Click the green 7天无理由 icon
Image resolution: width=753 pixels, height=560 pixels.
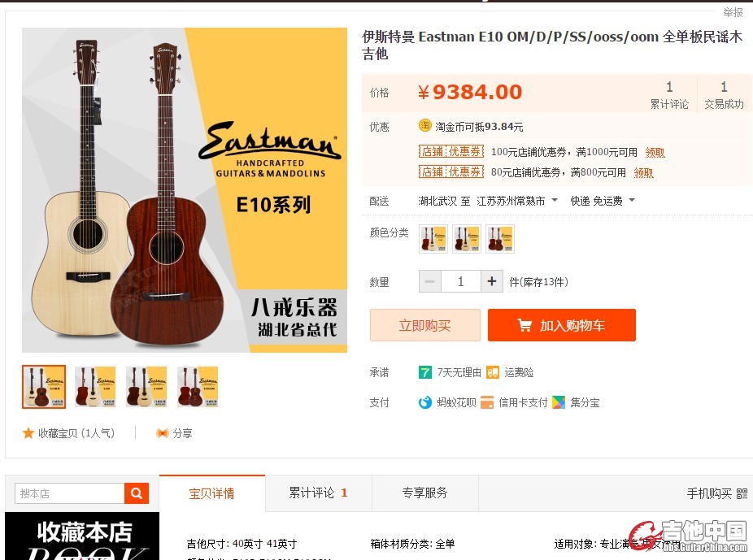(425, 372)
